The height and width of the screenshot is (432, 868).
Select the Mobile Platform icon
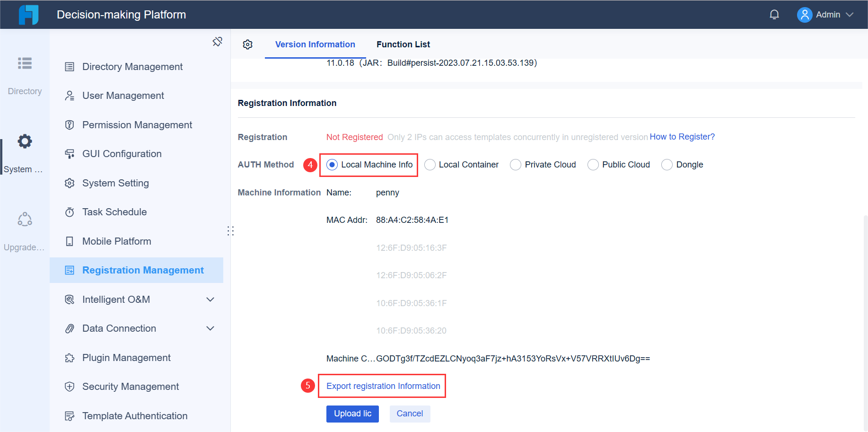[x=70, y=241]
